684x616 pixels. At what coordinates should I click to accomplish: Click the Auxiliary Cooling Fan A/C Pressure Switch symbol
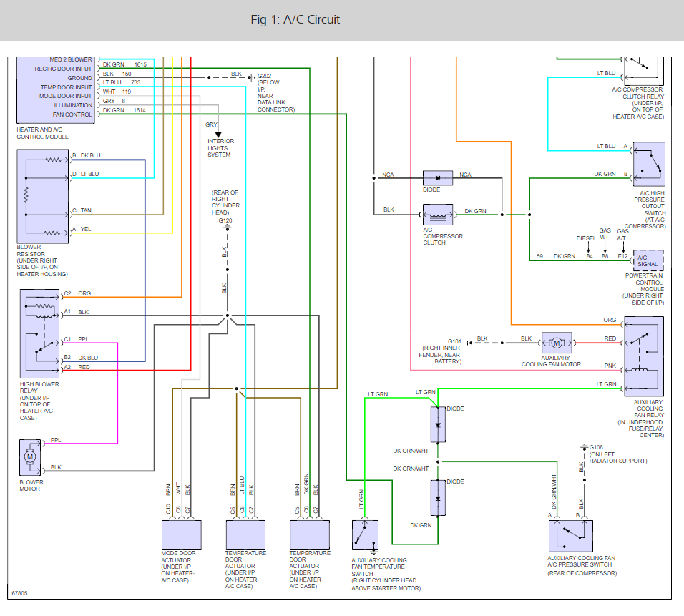click(570, 536)
